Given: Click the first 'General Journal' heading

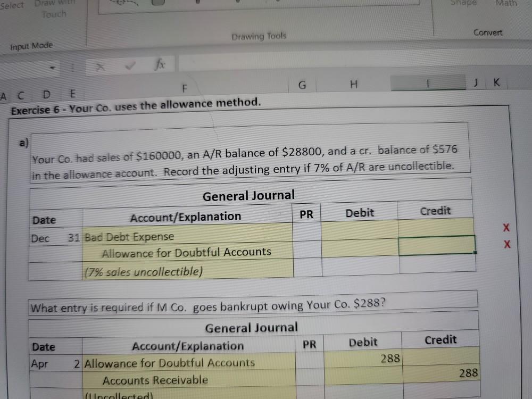Looking at the screenshot, I should tap(248, 195).
